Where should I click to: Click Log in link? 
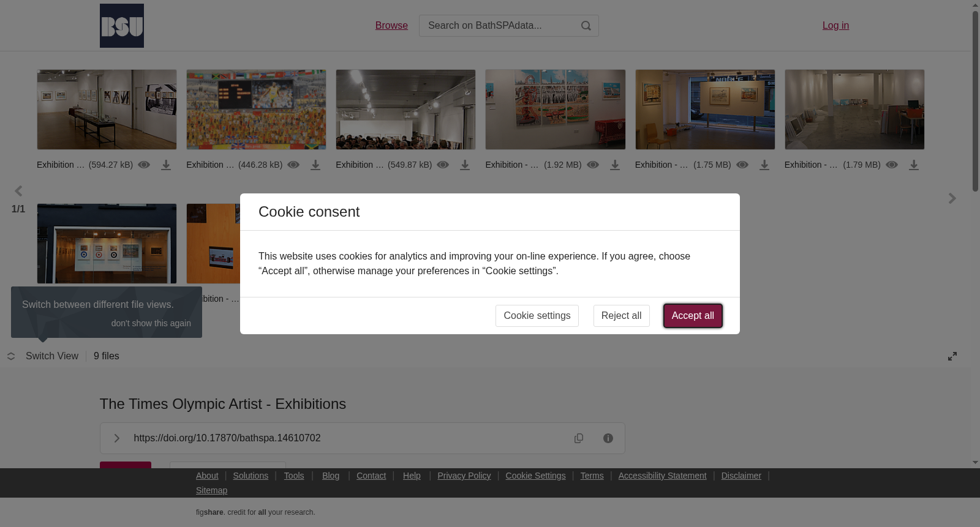pos(835,26)
